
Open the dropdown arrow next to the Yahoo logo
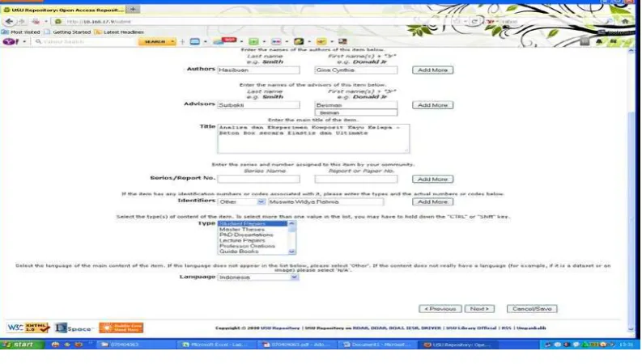(x=24, y=42)
